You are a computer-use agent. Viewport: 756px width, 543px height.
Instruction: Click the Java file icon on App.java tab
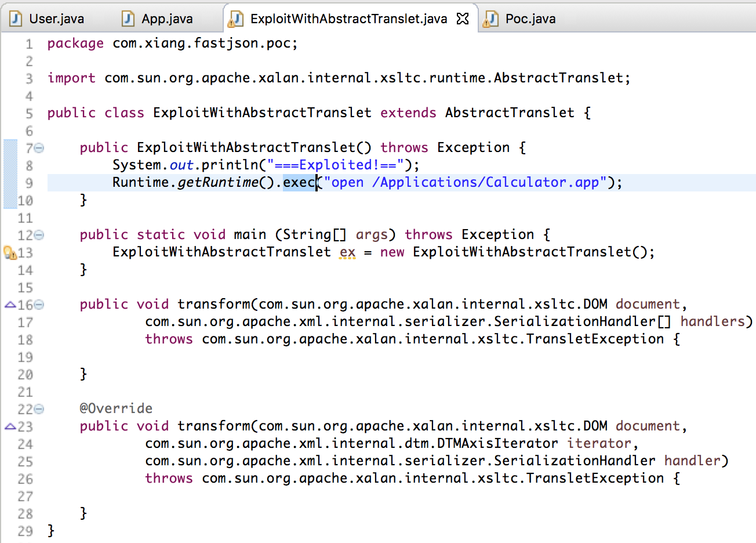(x=128, y=19)
